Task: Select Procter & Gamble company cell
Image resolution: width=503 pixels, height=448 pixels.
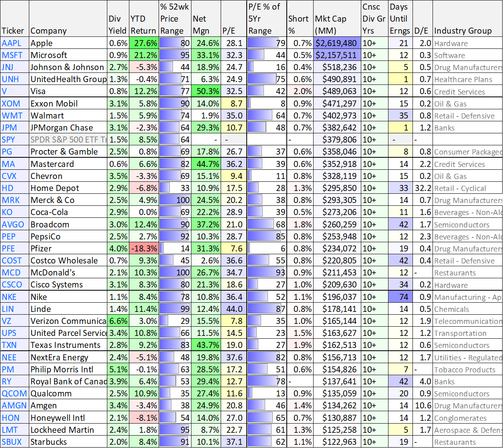Action: [68, 152]
